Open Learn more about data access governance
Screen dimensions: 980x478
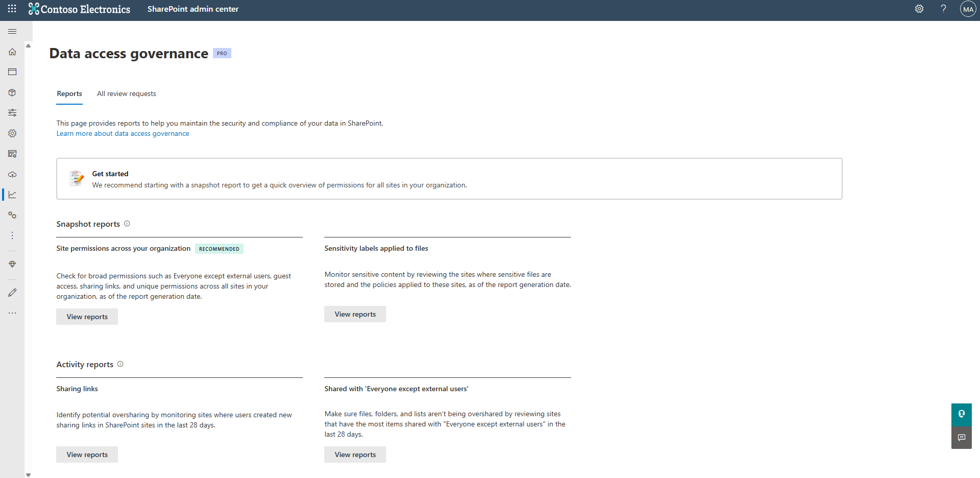tap(123, 133)
